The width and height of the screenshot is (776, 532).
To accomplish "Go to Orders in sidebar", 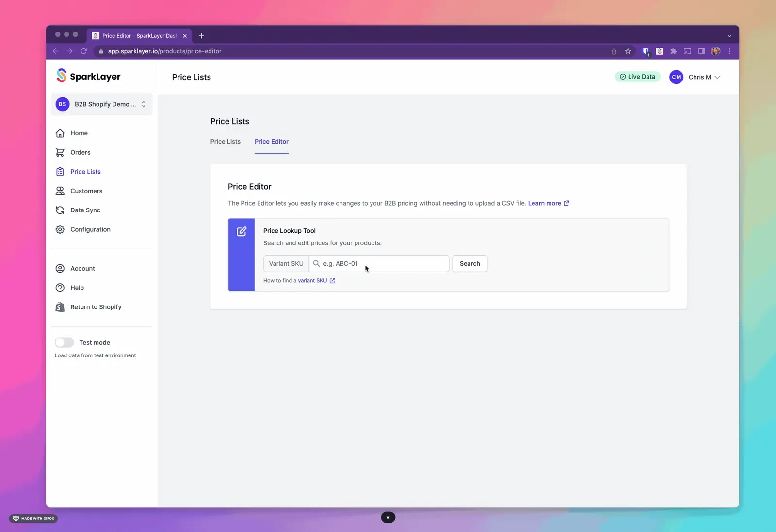I will point(80,152).
